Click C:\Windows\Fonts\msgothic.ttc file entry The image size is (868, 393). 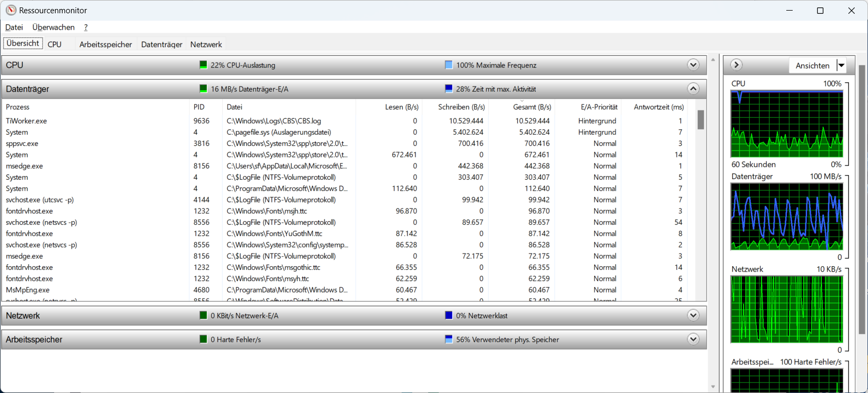coord(274,267)
